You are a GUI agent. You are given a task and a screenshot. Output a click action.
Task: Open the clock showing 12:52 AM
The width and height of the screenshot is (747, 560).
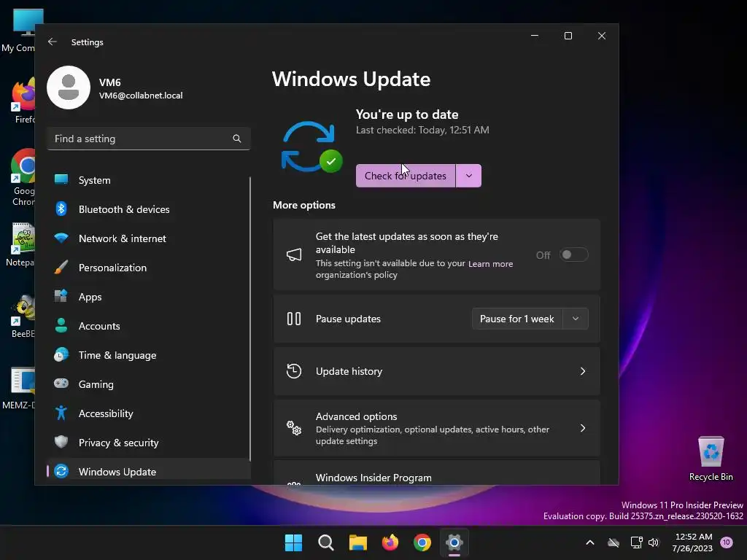[693, 542]
